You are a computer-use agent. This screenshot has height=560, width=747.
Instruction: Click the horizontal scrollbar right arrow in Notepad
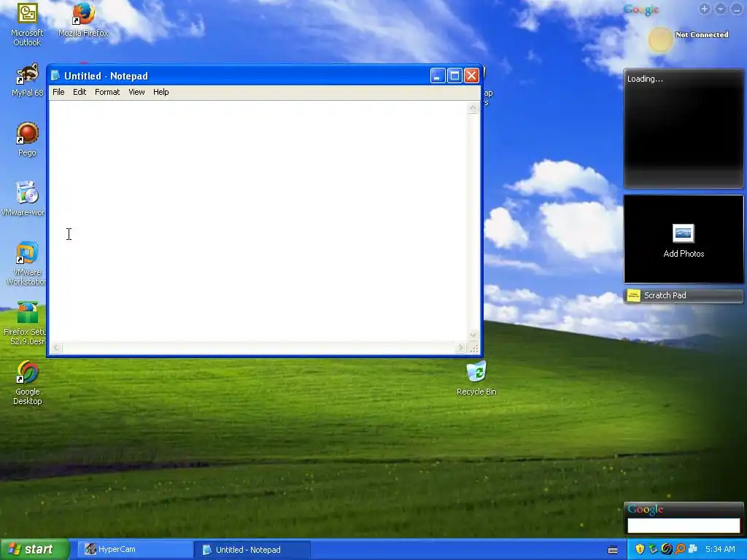(460, 348)
